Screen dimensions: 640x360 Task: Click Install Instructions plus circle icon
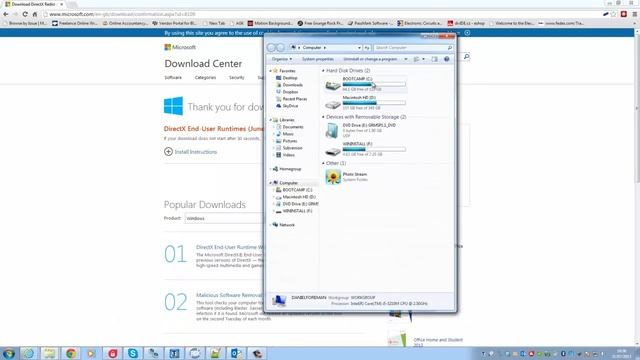(168, 151)
